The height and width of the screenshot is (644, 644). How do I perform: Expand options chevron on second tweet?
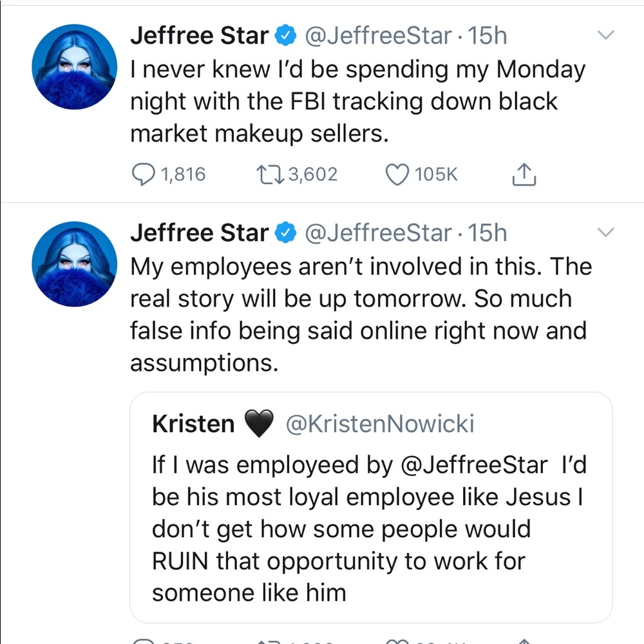pyautogui.click(x=606, y=232)
